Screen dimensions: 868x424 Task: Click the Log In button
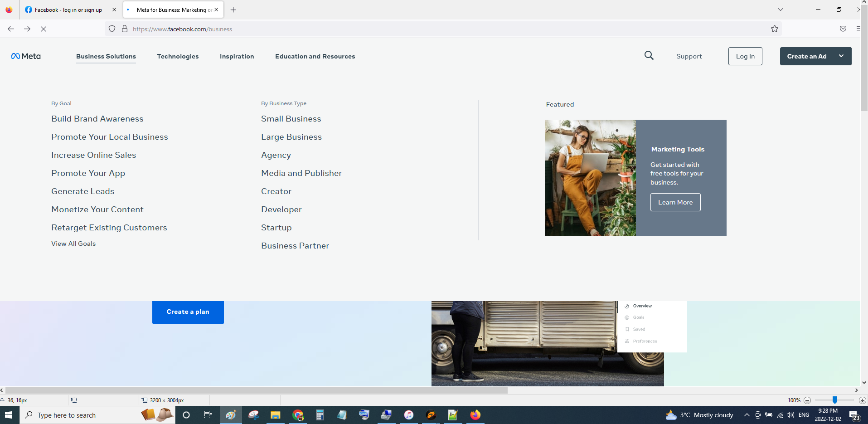[745, 56]
